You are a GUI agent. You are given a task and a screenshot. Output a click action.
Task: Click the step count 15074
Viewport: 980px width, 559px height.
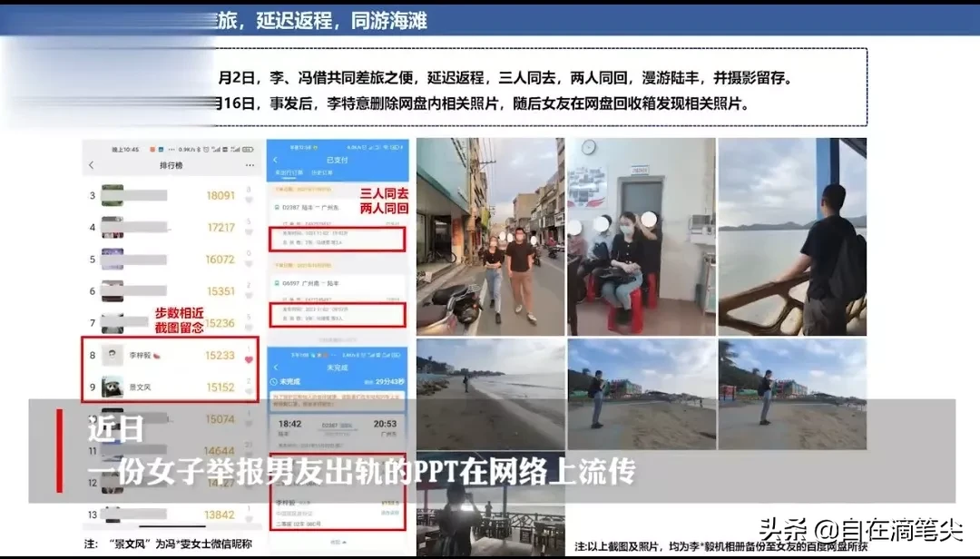pos(220,419)
